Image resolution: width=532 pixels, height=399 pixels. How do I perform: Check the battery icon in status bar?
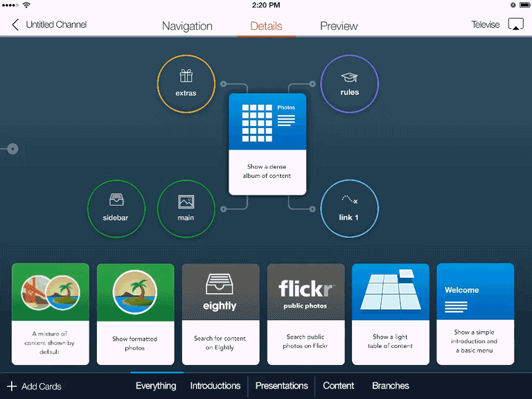524,5
